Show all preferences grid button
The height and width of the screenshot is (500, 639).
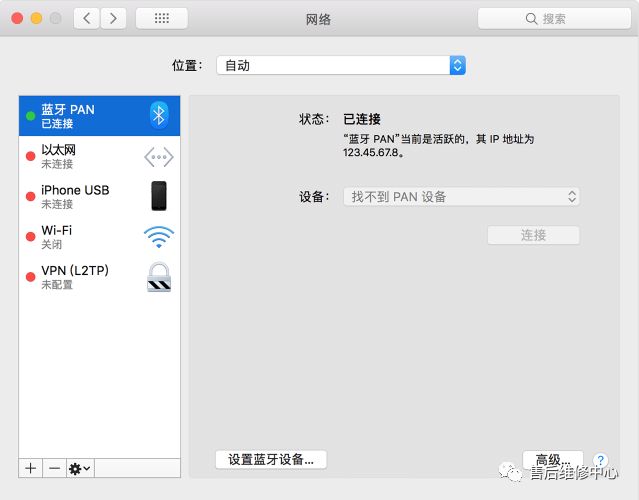click(x=162, y=18)
